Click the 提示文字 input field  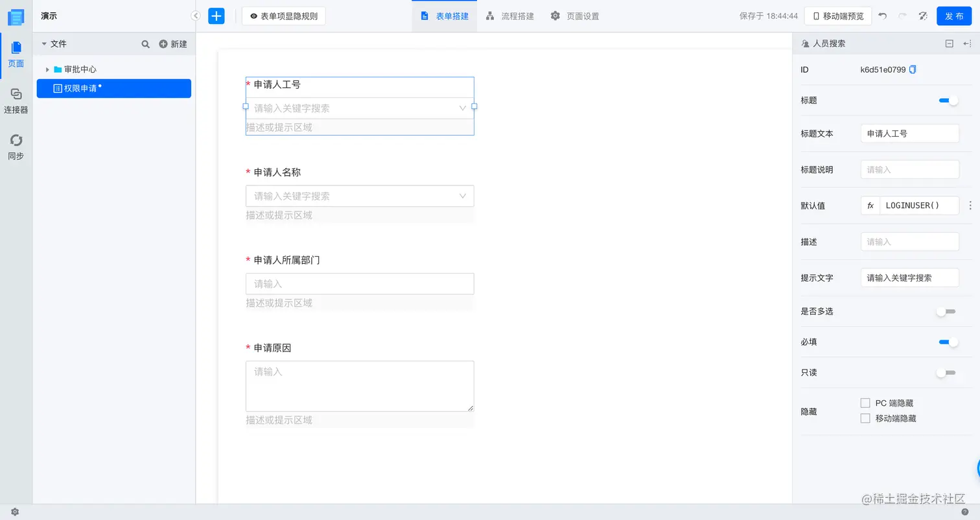click(910, 278)
